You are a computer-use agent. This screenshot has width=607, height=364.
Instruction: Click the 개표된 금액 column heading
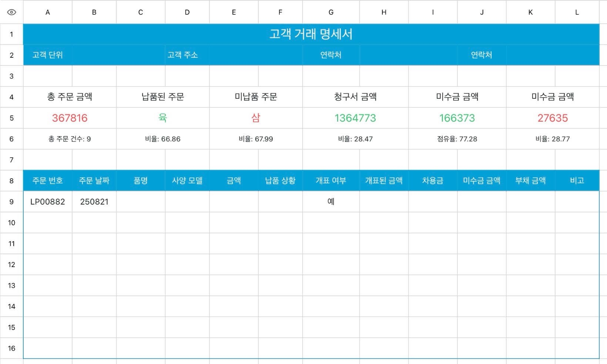[x=384, y=181]
